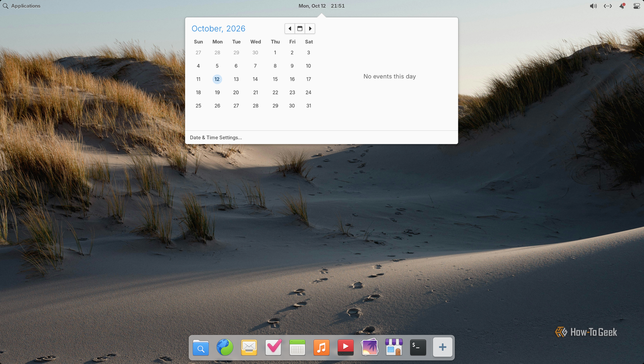Select October 28 in the calendar
The height and width of the screenshot is (364, 644).
[x=256, y=106]
